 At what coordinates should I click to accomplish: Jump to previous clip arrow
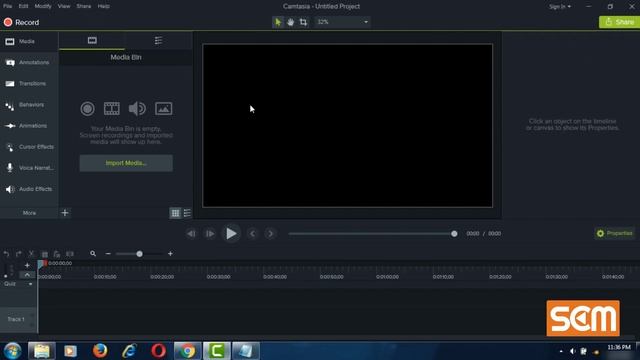click(x=253, y=233)
